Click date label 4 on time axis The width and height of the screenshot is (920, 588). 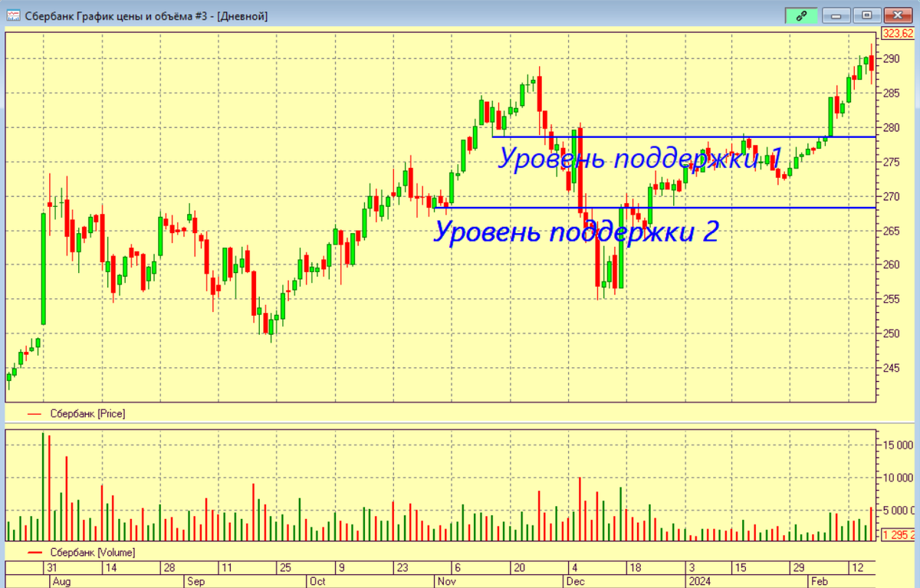tap(575, 567)
